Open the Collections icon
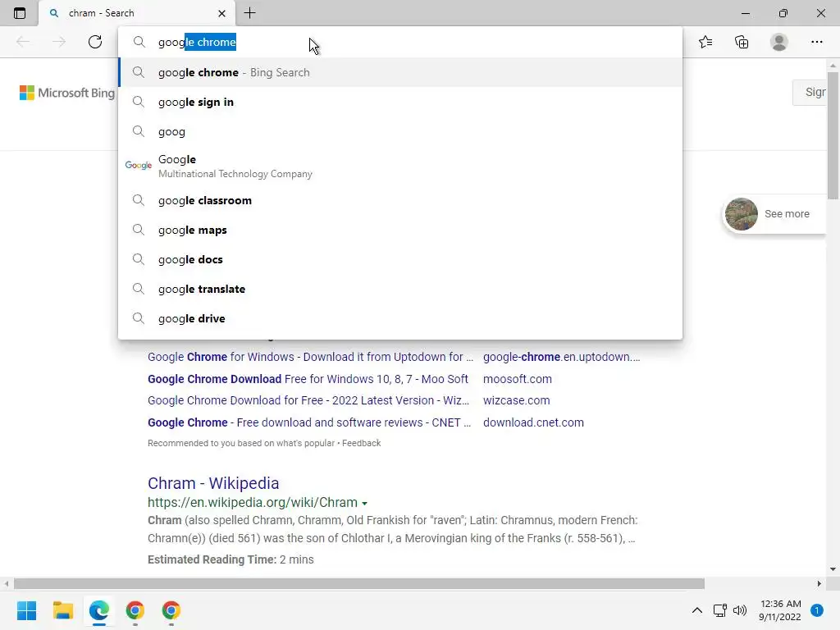The height and width of the screenshot is (630, 840). (x=742, y=42)
